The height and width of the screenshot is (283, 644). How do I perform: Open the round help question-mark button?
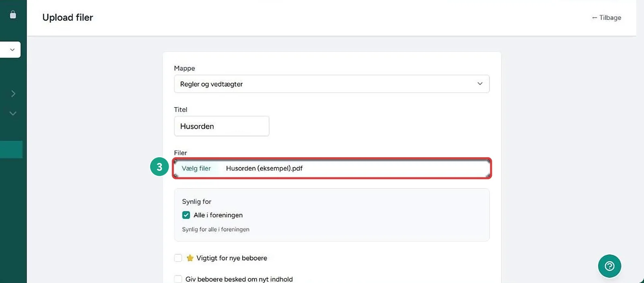(609, 266)
